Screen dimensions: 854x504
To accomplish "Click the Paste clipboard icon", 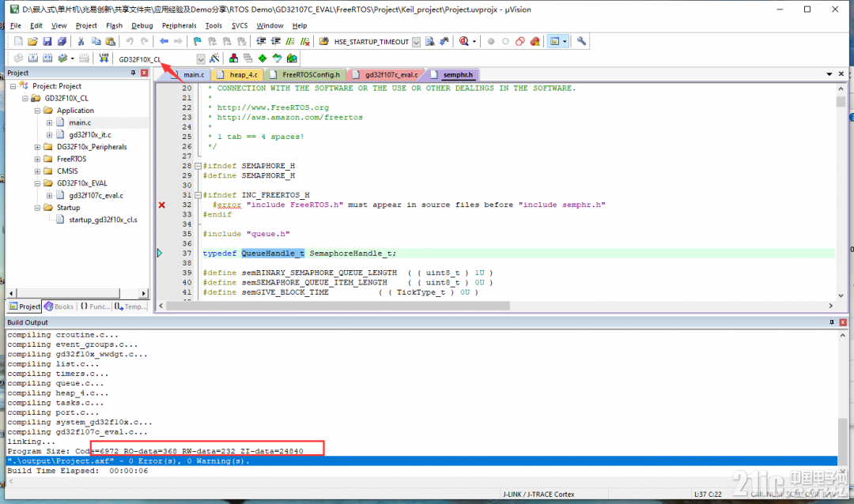I will [x=111, y=41].
